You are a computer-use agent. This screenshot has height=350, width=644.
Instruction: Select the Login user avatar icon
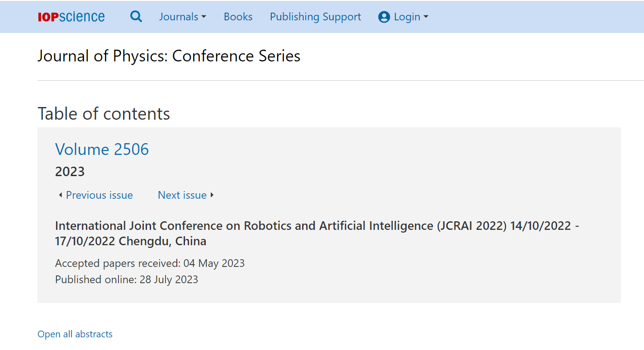(384, 17)
